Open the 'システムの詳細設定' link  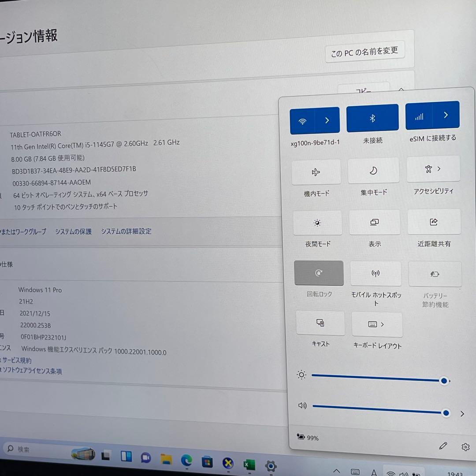pyautogui.click(x=126, y=231)
